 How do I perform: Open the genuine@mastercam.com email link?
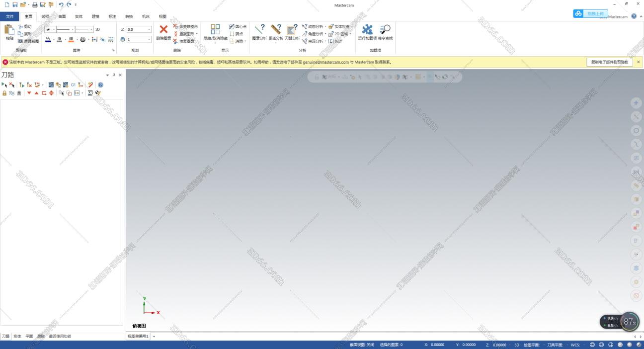tap(325, 62)
